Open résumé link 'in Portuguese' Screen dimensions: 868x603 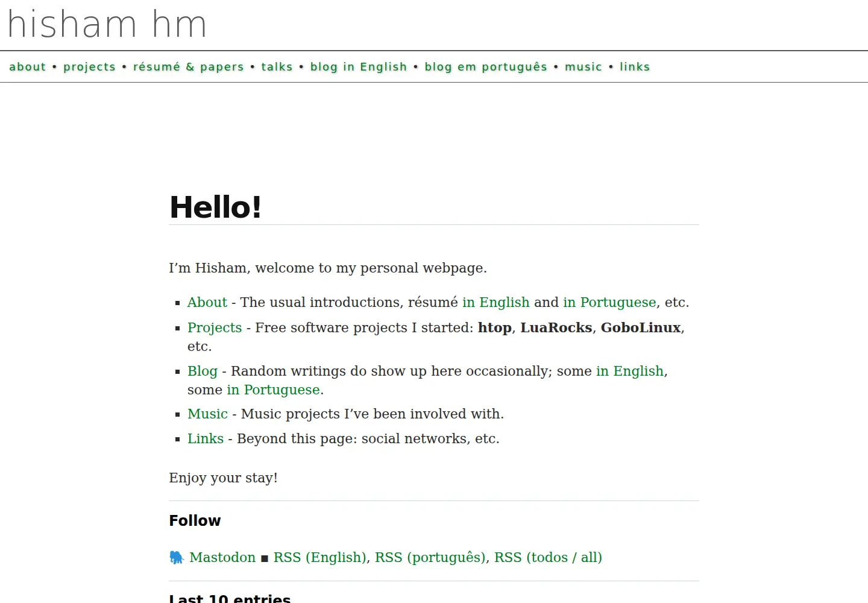pyautogui.click(x=609, y=302)
